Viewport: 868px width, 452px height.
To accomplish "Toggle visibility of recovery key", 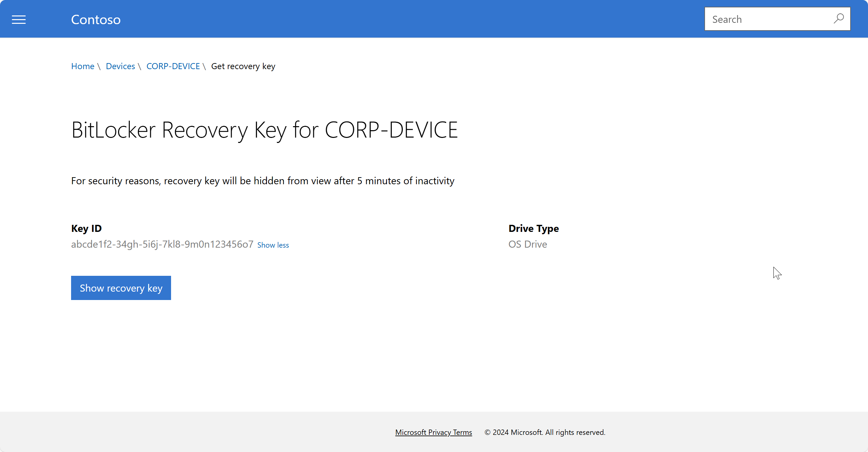I will pos(121,288).
